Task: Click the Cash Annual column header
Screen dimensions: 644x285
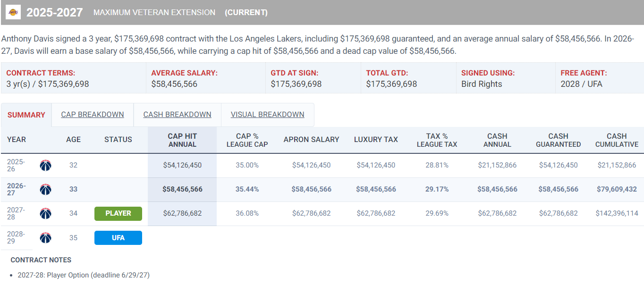Action: [497, 140]
